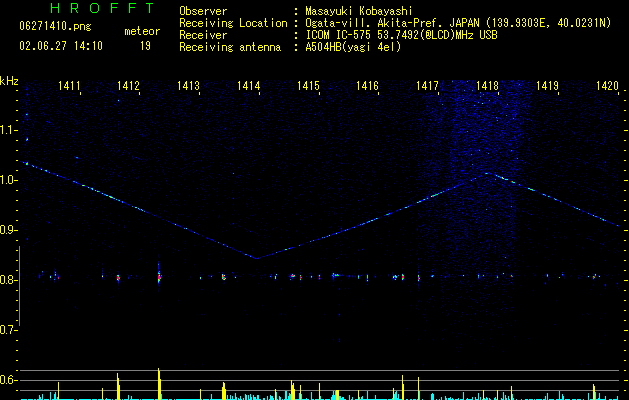Click the 1416 time axis label

[x=367, y=85]
